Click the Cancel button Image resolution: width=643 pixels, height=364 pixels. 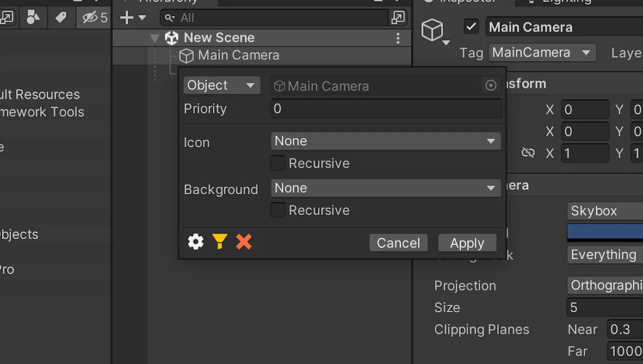tap(398, 243)
